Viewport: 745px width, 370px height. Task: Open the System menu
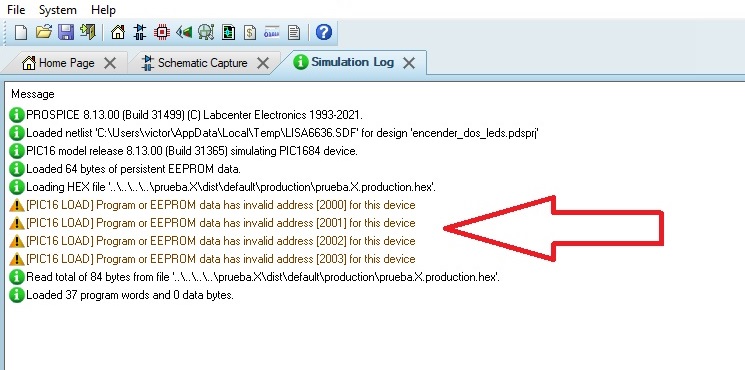point(57,9)
